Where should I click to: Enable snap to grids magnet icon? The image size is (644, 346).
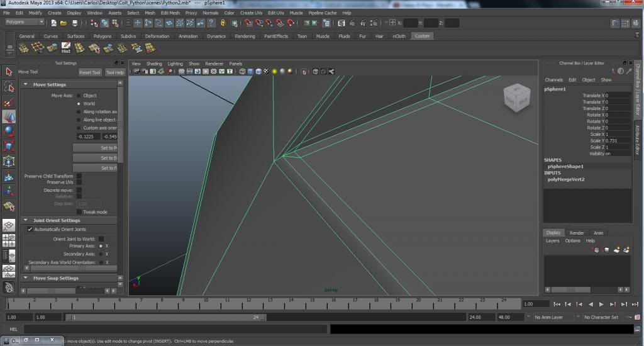[x=248, y=23]
